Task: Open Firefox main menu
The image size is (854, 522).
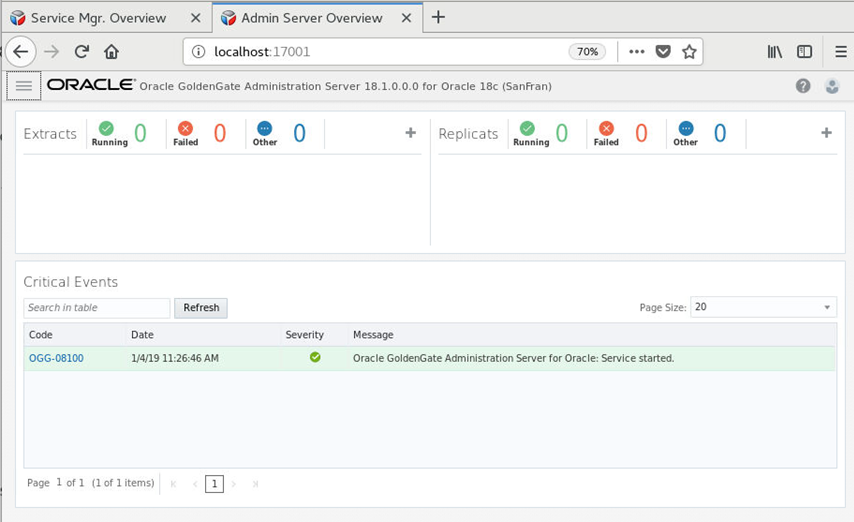Action: [841, 52]
